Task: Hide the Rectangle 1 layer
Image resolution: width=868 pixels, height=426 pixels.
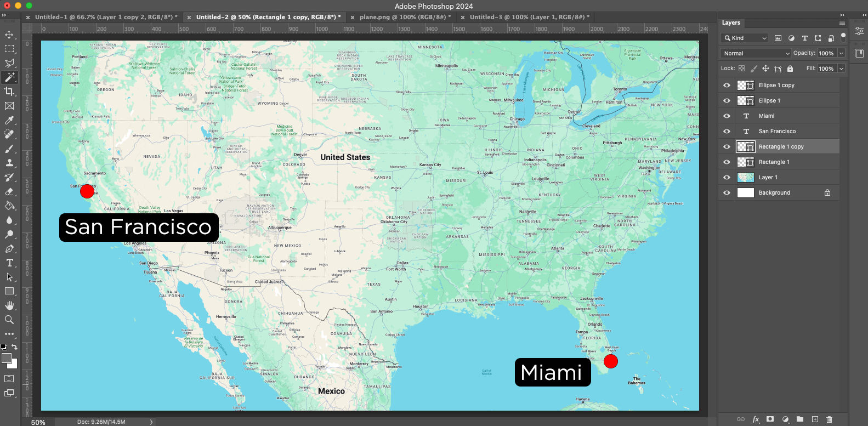Action: click(x=727, y=162)
